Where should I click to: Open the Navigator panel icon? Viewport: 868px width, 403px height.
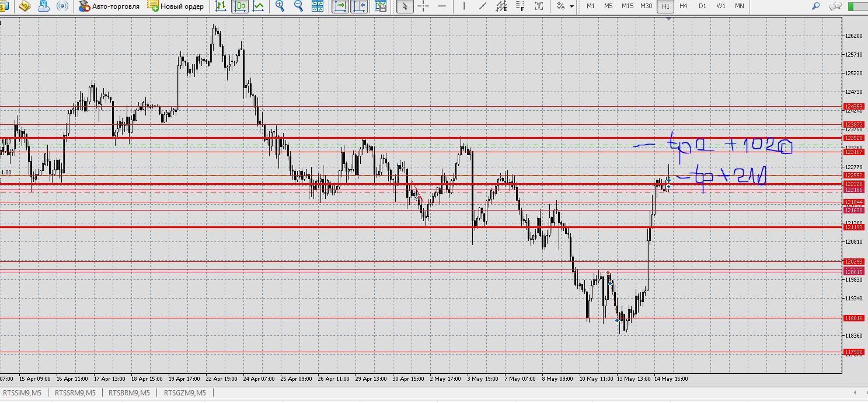[25, 6]
